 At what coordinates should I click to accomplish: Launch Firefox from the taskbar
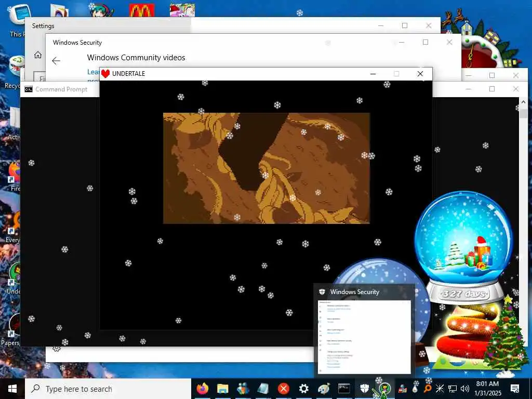(x=202, y=389)
